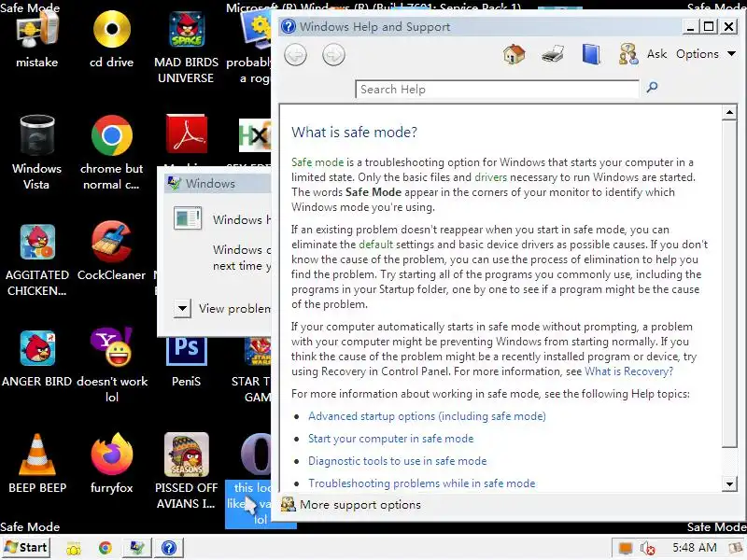
Task: Click the Help vertical scrollbar thumb
Action: pyautogui.click(x=729, y=284)
